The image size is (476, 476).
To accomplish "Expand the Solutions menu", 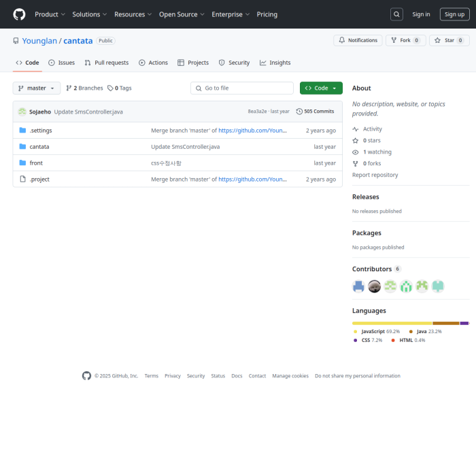I will pyautogui.click(x=90, y=14).
